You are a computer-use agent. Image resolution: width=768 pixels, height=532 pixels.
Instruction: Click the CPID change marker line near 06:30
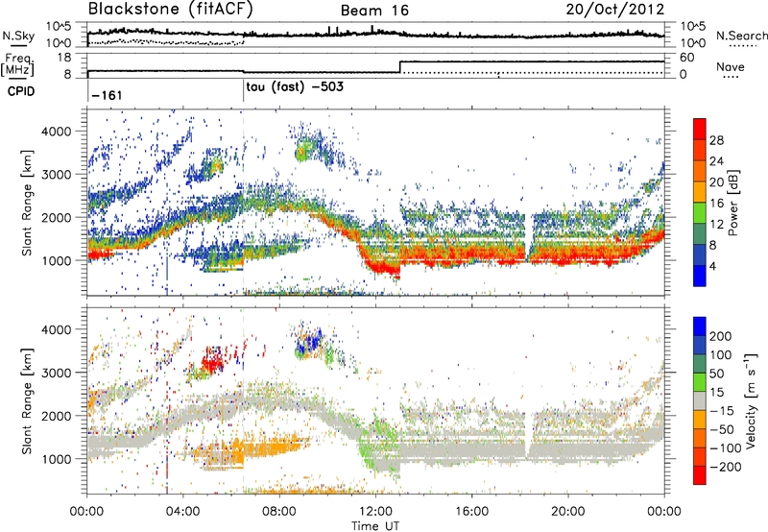point(244,91)
